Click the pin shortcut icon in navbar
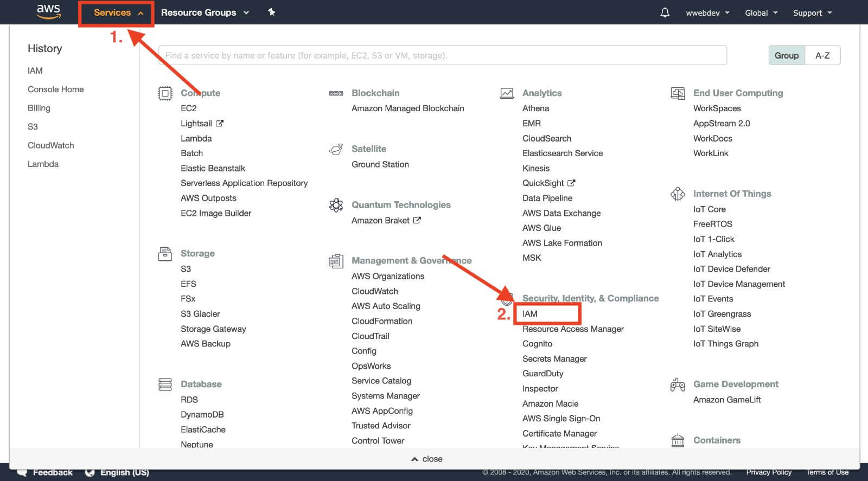The height and width of the screenshot is (481, 868). pyautogui.click(x=272, y=12)
